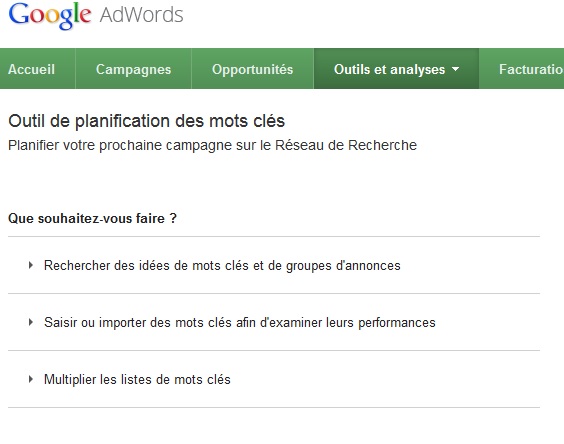Click the divider line below Multiplier les listes
The width and height of the screenshot is (564, 444).
click(274, 408)
